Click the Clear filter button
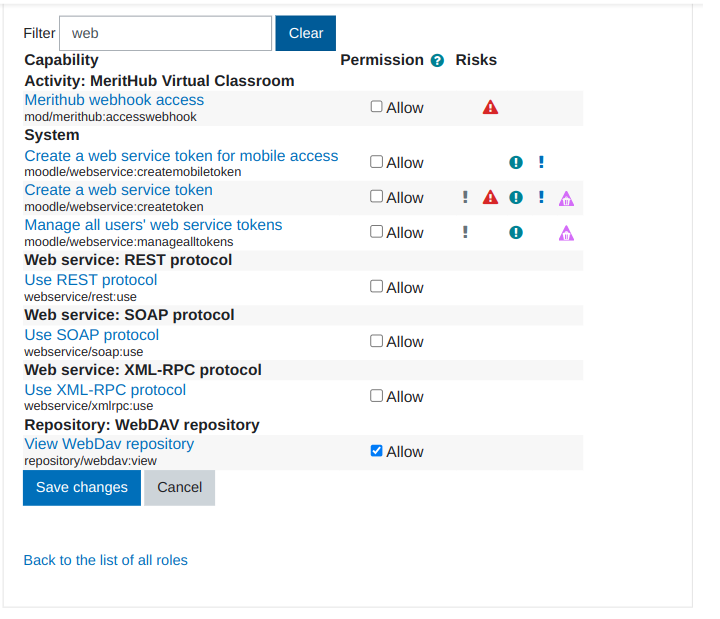 tap(305, 33)
